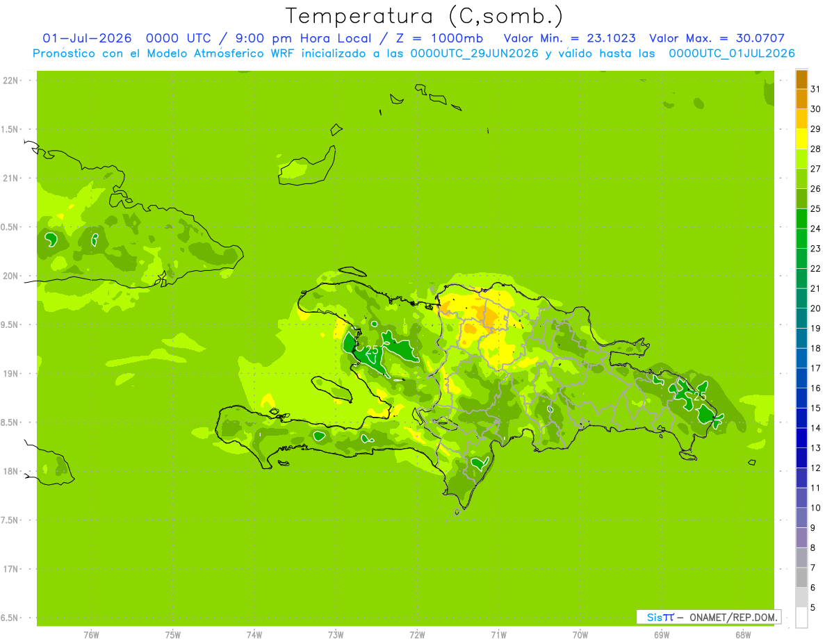The image size is (834, 644).
Task: Click the colorbar label 5
Action: pos(813,607)
